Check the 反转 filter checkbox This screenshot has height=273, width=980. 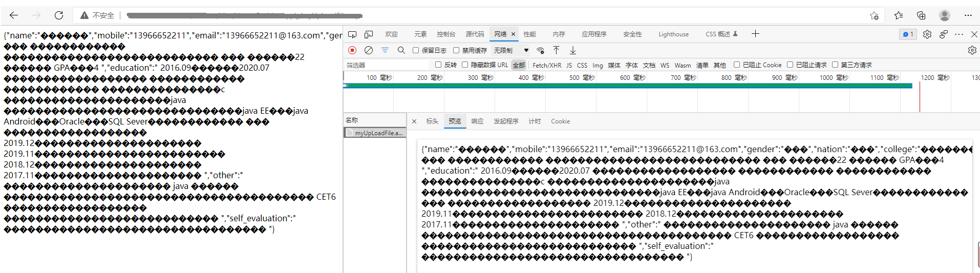click(x=438, y=65)
